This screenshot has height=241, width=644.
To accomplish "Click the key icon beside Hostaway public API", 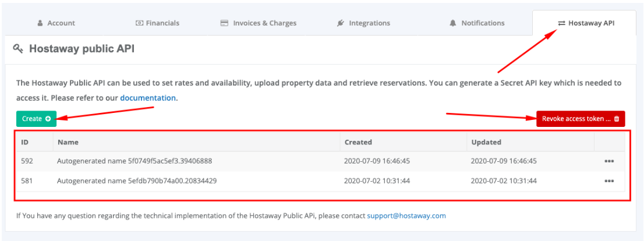I will (18, 49).
